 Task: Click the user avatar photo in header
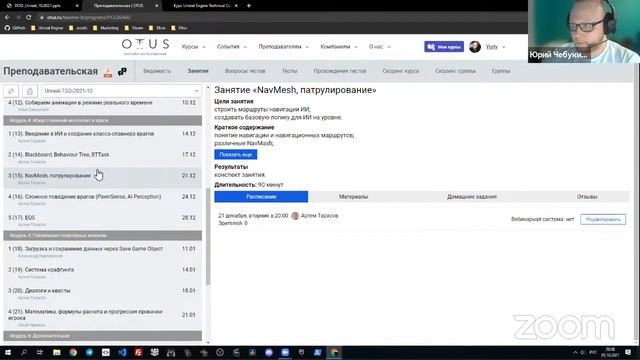pos(475,47)
